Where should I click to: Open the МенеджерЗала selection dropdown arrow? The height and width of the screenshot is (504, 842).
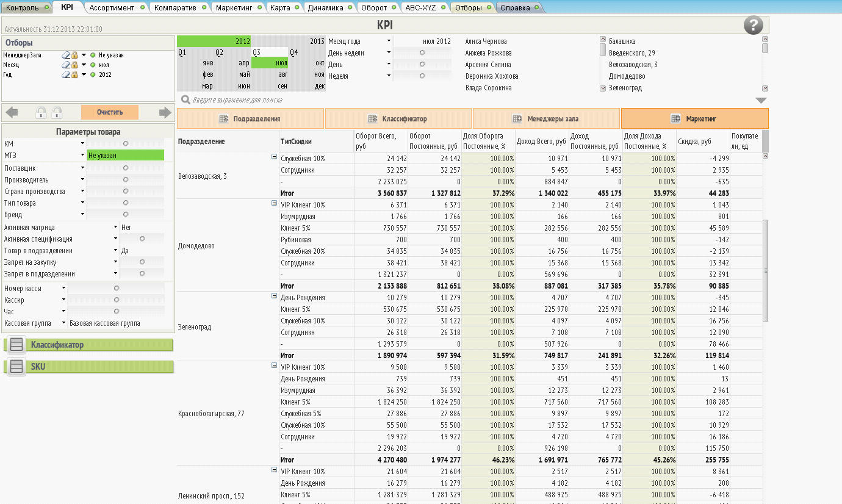pos(84,56)
